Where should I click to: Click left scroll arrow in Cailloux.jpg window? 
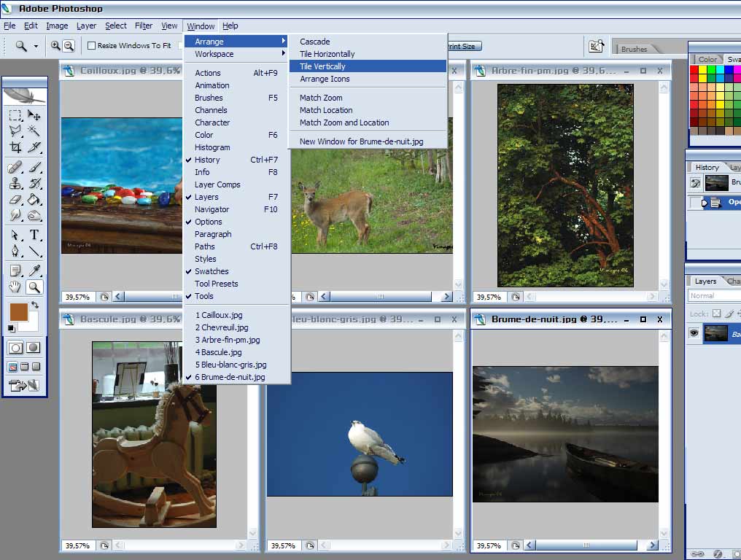pyautogui.click(x=118, y=297)
